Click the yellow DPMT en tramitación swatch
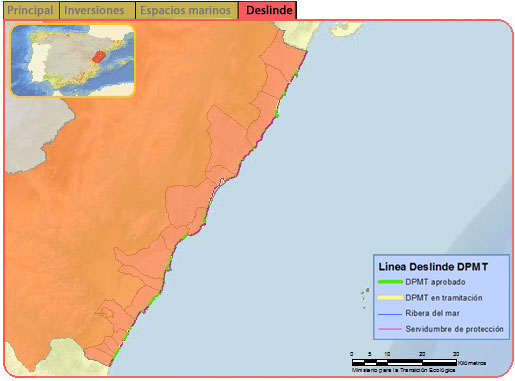The image size is (515, 381). point(390,298)
